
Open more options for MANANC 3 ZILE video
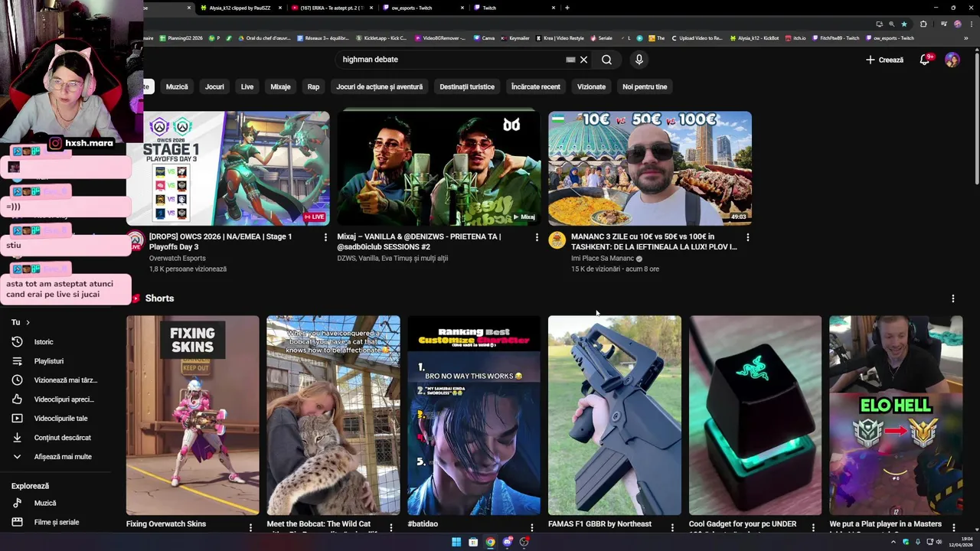coord(748,237)
